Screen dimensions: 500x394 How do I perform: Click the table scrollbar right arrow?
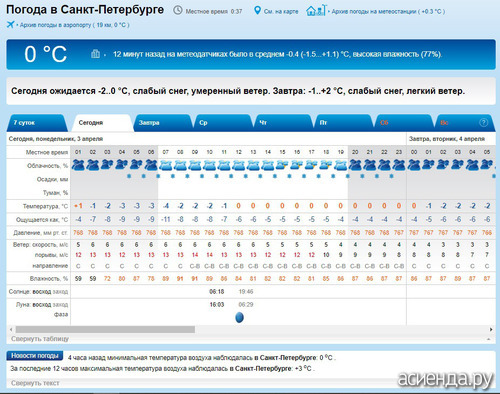[x=491, y=329]
